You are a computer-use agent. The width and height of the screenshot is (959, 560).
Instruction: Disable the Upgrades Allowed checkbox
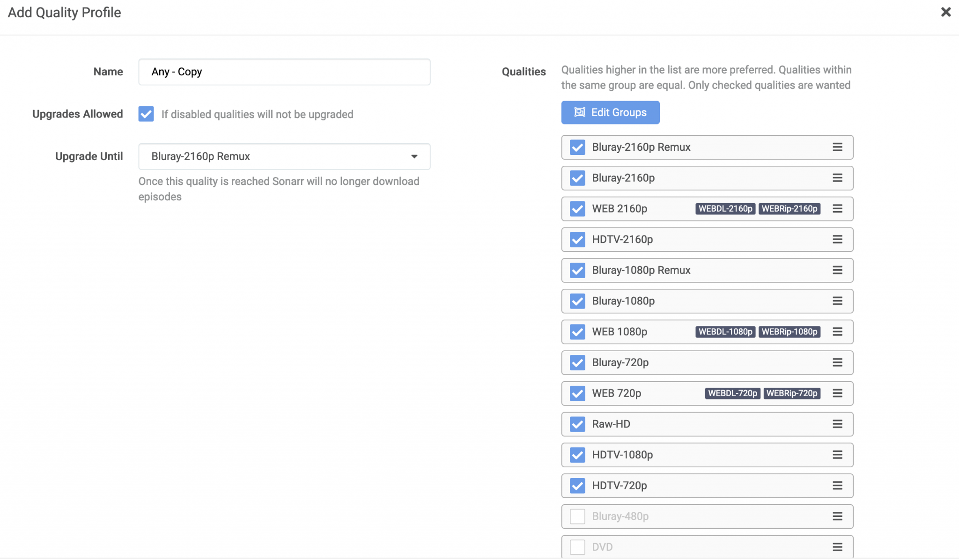(146, 114)
